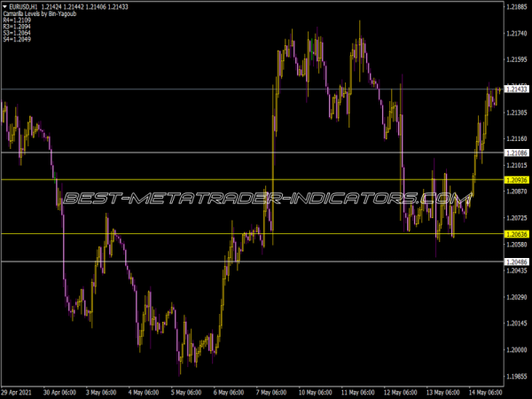The height and width of the screenshot is (399, 532).
Task: Click the yellow 1.20636 price tag
Action: click(516, 234)
